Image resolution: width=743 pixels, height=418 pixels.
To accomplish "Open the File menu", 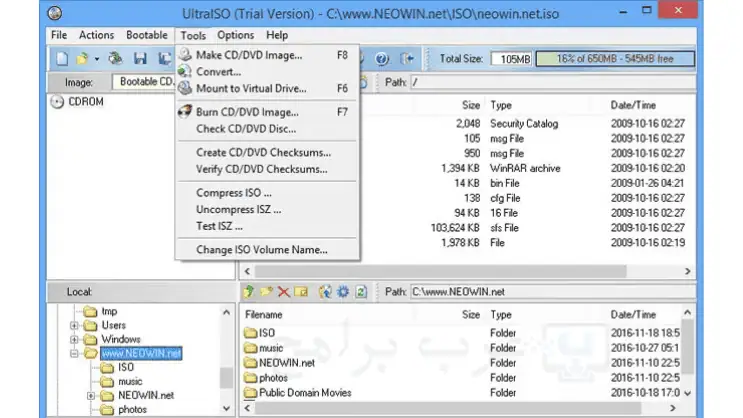I will pyautogui.click(x=59, y=35).
